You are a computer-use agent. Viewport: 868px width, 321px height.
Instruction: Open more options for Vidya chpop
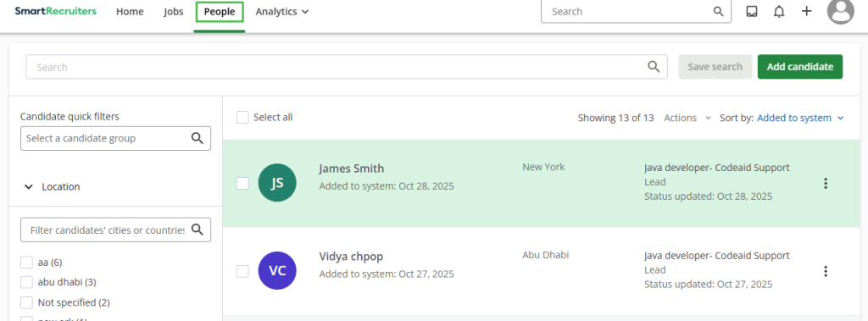(826, 271)
